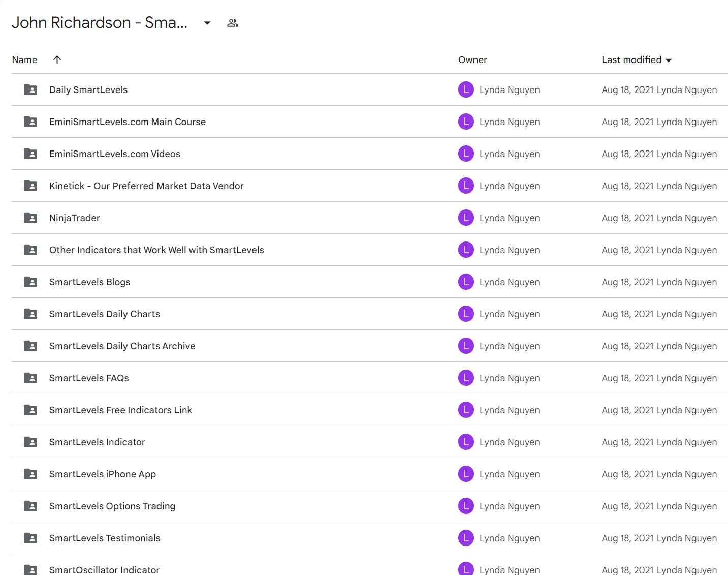The image size is (728, 575).
Task: Click owner avatar in Kinetick row
Action: pos(466,186)
